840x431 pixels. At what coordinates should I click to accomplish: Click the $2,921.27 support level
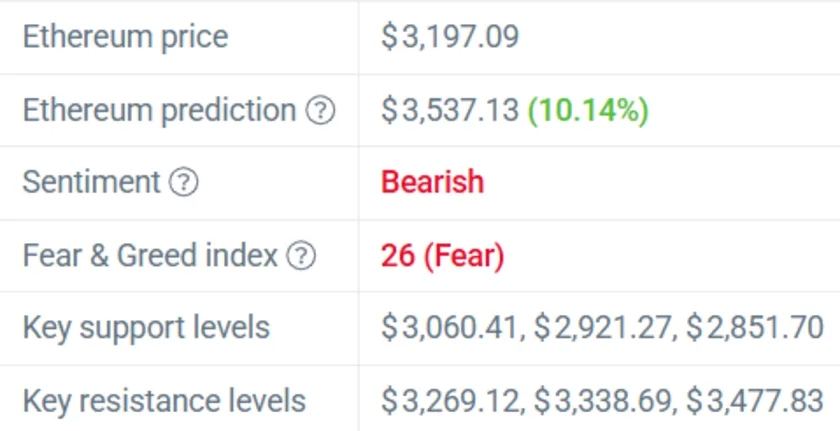click(x=603, y=328)
